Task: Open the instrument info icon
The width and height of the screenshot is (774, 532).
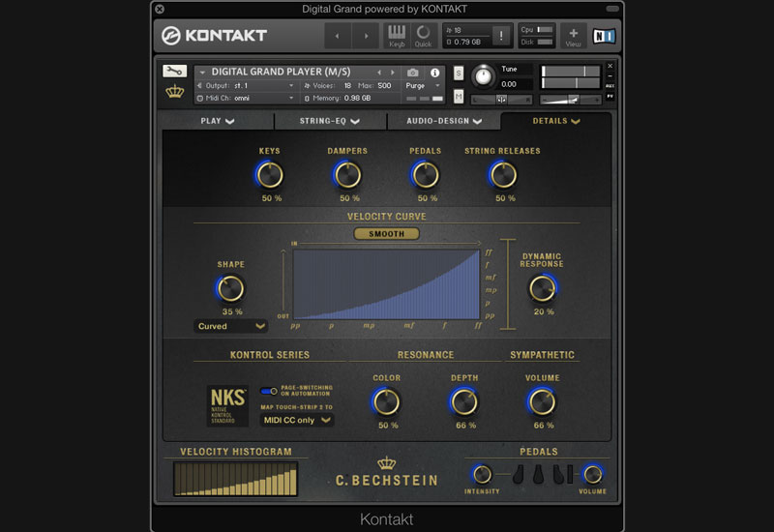Action: 434,73
